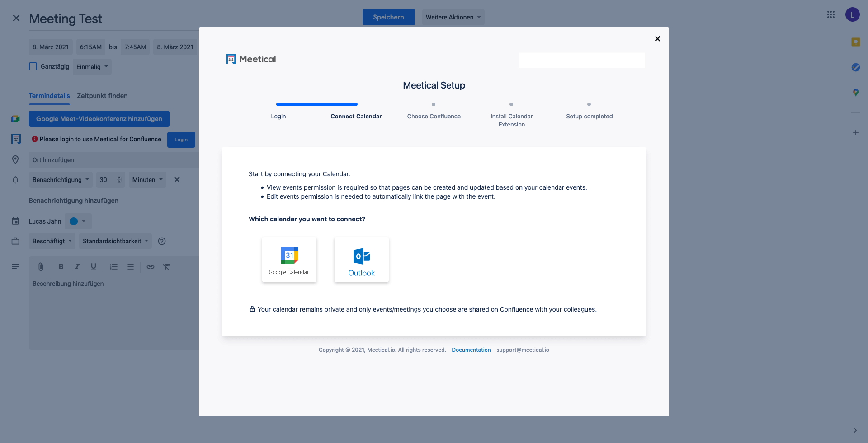Remove formatting from the description

coord(167,267)
